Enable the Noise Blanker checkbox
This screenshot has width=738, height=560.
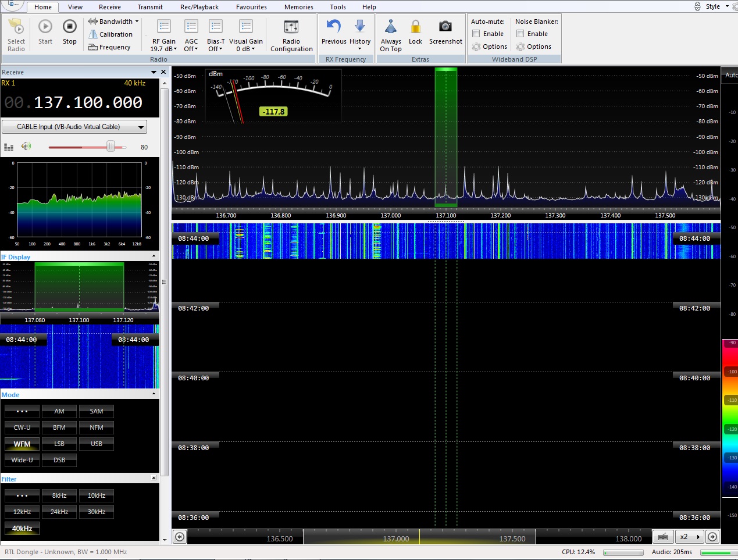[520, 34]
